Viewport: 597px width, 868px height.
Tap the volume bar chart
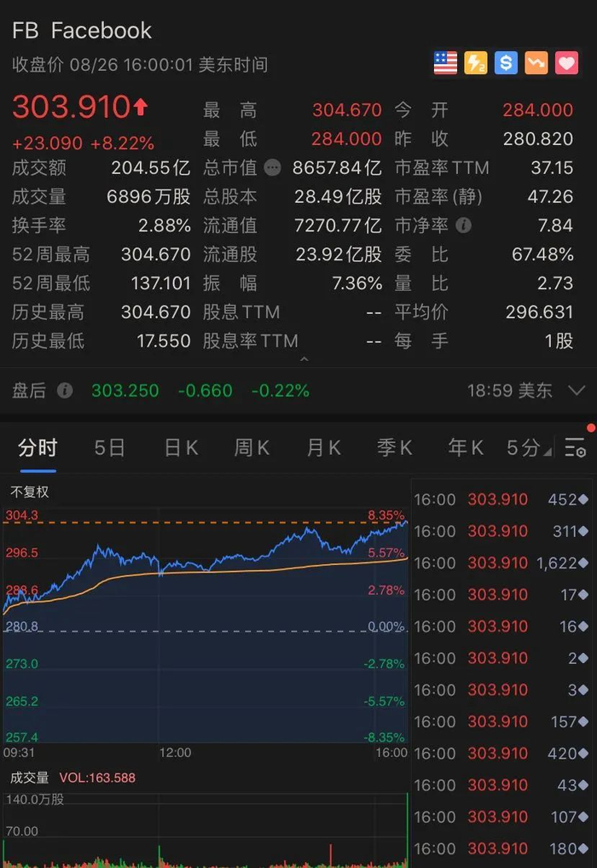click(206, 830)
